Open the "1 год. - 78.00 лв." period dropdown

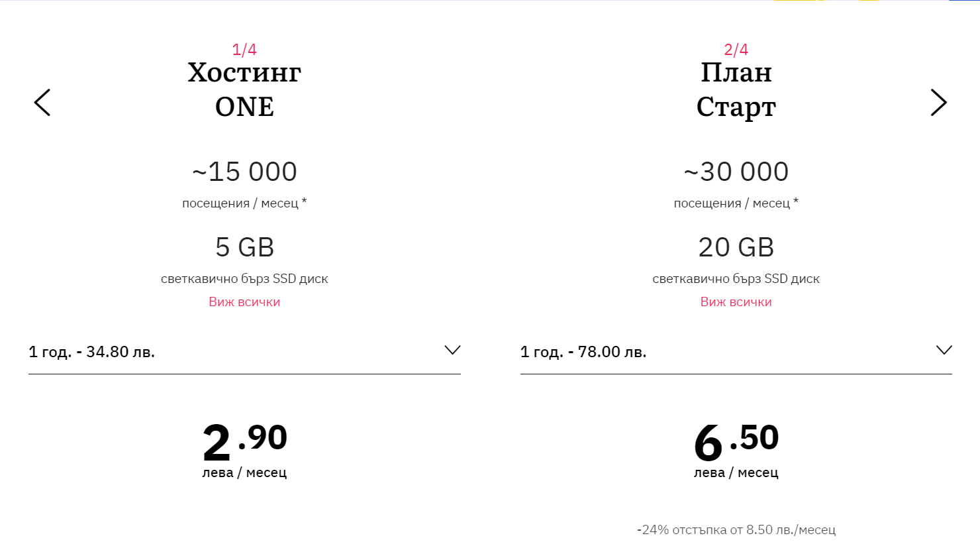[583, 352]
